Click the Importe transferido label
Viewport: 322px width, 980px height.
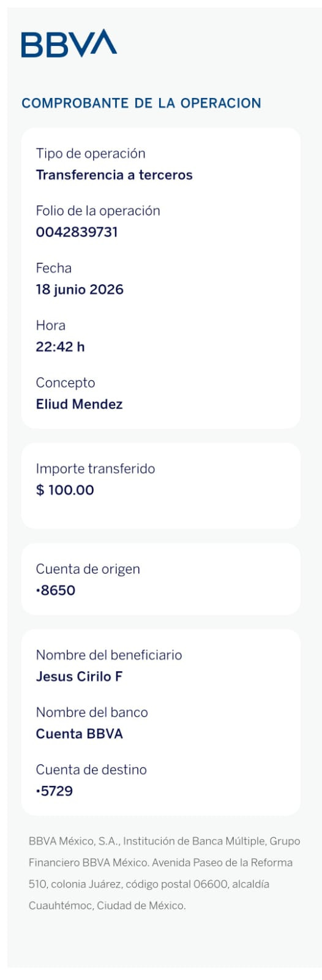[x=95, y=469]
